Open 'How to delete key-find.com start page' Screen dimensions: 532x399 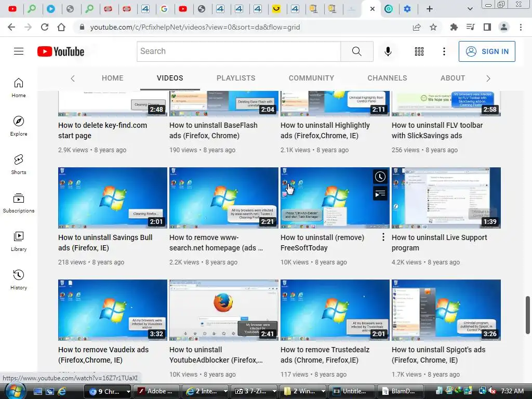(102, 130)
